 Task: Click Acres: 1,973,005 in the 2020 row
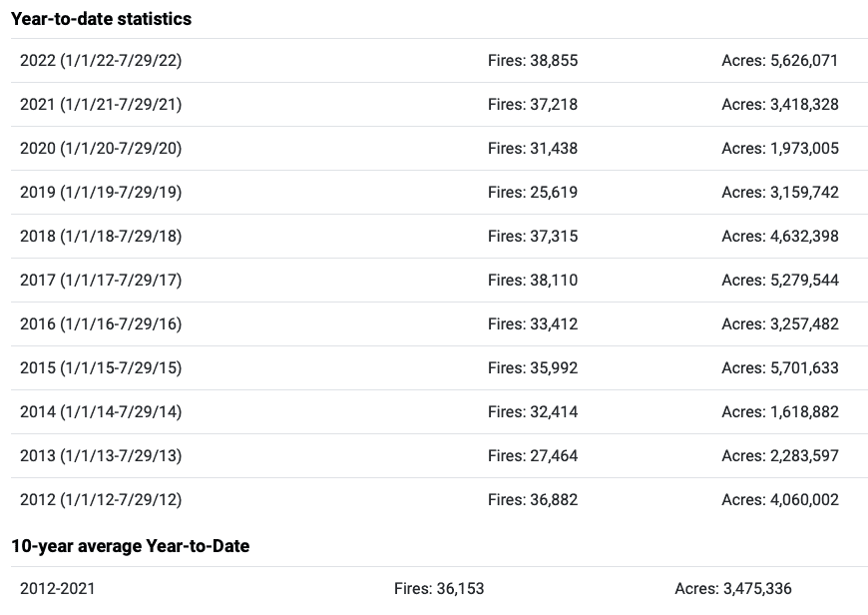click(x=780, y=149)
